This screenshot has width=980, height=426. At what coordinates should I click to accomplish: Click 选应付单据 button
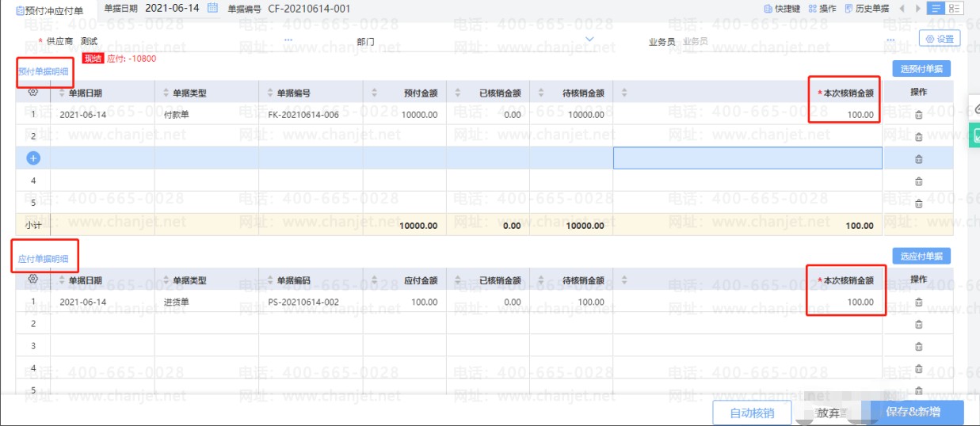[921, 257]
